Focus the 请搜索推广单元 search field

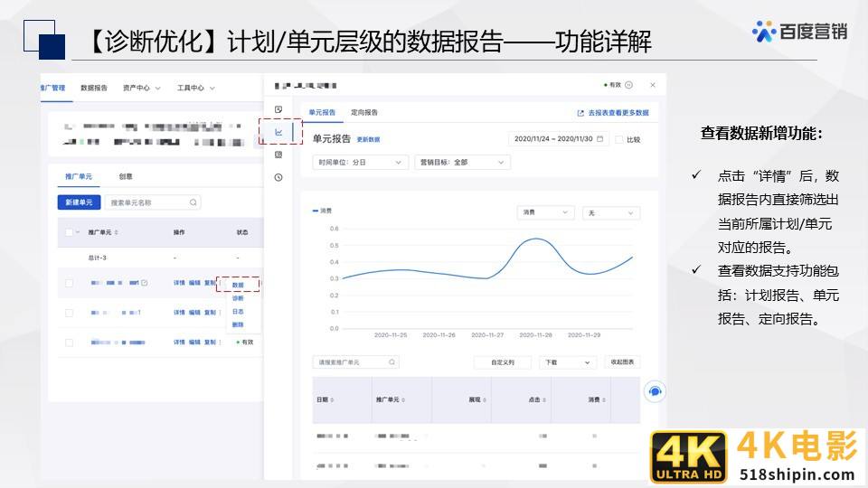pos(356,362)
